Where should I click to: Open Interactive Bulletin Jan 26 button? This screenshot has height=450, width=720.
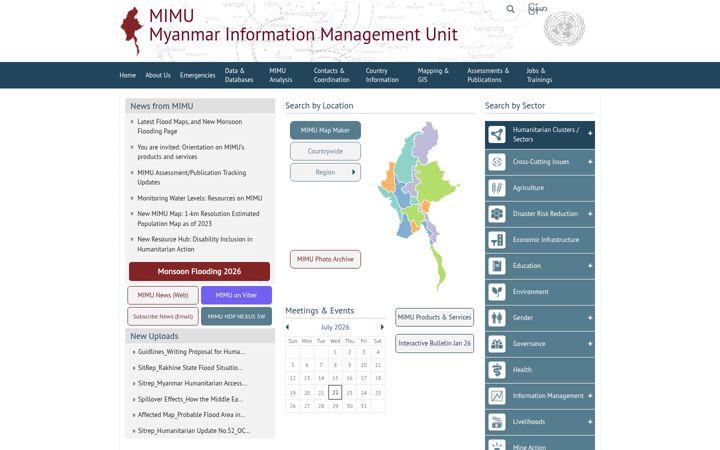coord(434,343)
